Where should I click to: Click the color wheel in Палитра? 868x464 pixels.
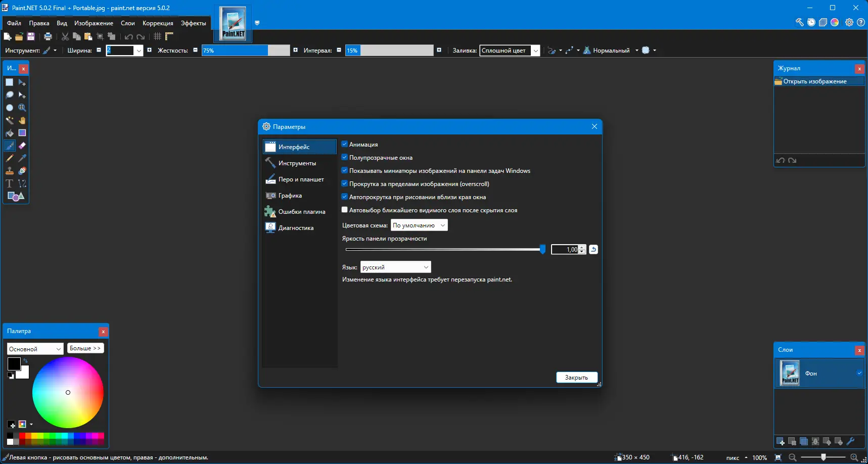[68, 393]
